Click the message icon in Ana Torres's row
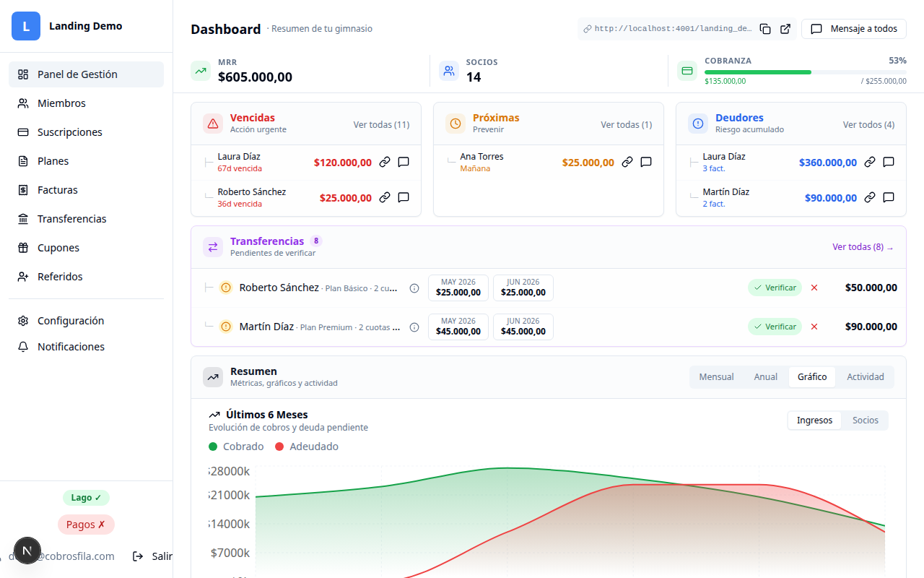 tap(646, 163)
